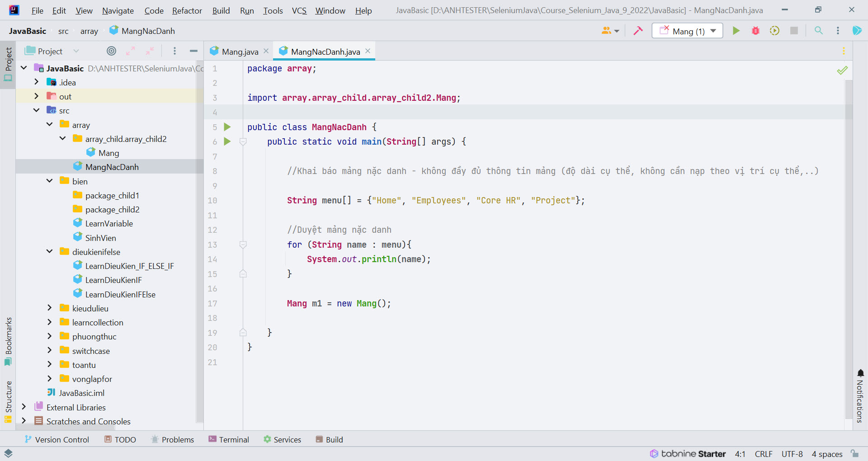
Task: Click the 4:1 cursor position indicator
Action: pos(740,454)
